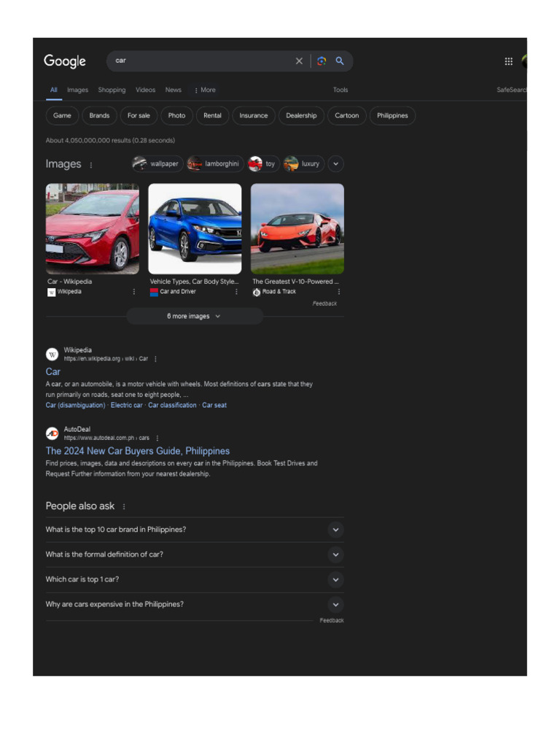The width and height of the screenshot is (560, 747).
Task: Open options for Road & Track image
Action: coord(339,292)
